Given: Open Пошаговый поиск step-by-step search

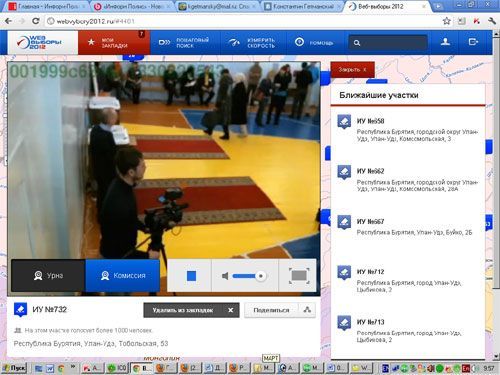Looking at the screenshot, I should coord(184,42).
